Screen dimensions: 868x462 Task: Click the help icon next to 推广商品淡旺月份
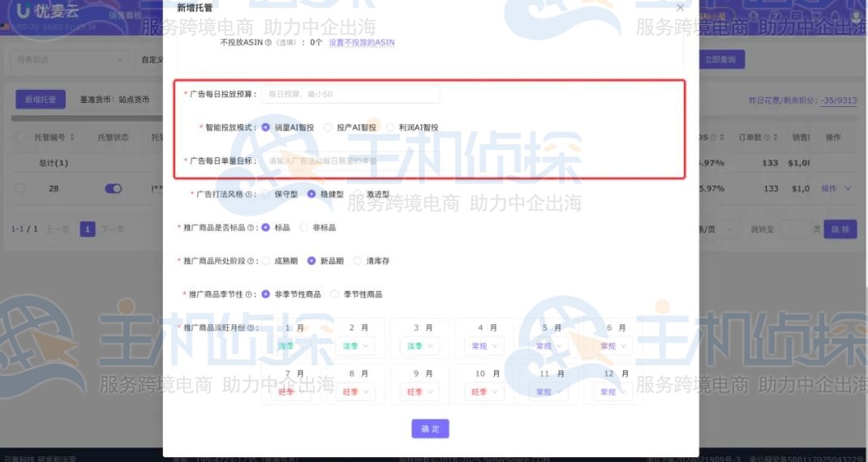point(251,327)
